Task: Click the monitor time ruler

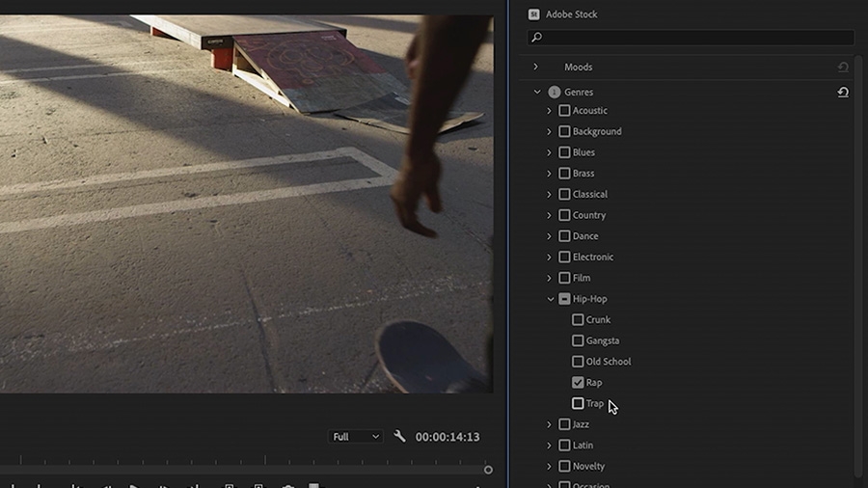Action: [x=246, y=460]
